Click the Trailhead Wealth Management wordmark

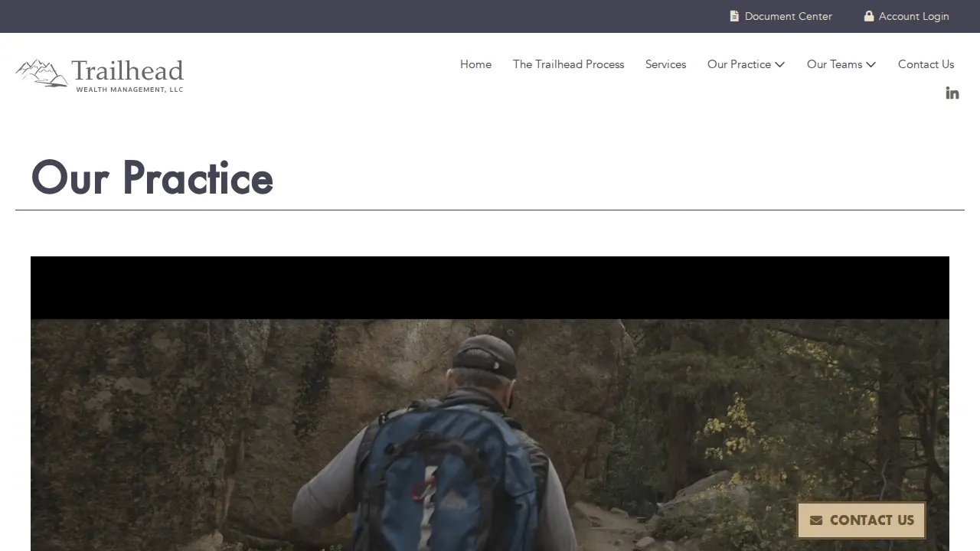click(x=129, y=76)
